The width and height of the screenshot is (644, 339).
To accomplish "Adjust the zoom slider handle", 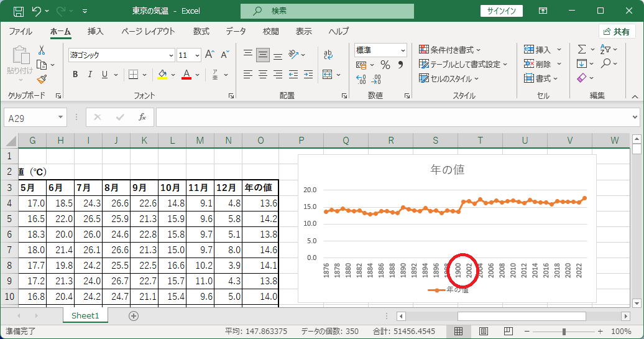I will click(x=564, y=331).
